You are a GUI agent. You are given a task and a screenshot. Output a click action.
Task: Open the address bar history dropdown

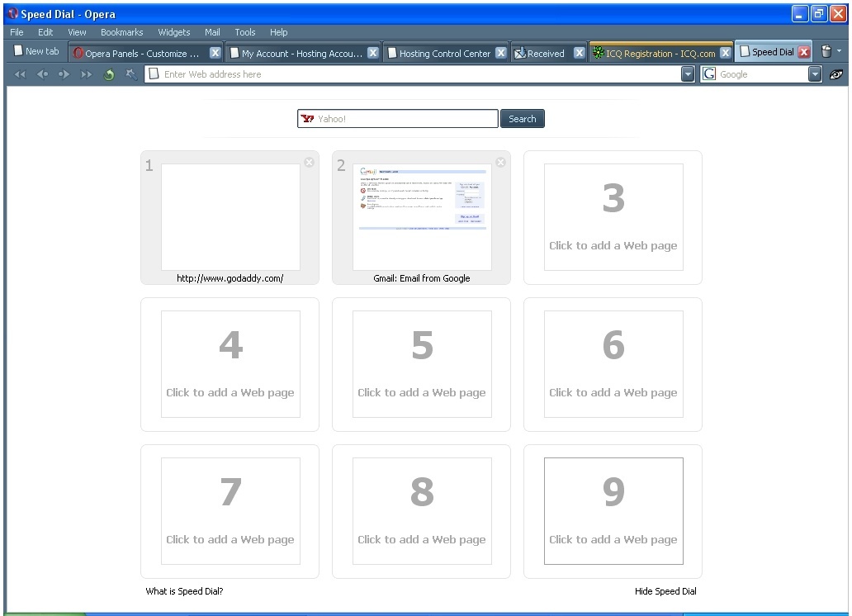(x=687, y=73)
